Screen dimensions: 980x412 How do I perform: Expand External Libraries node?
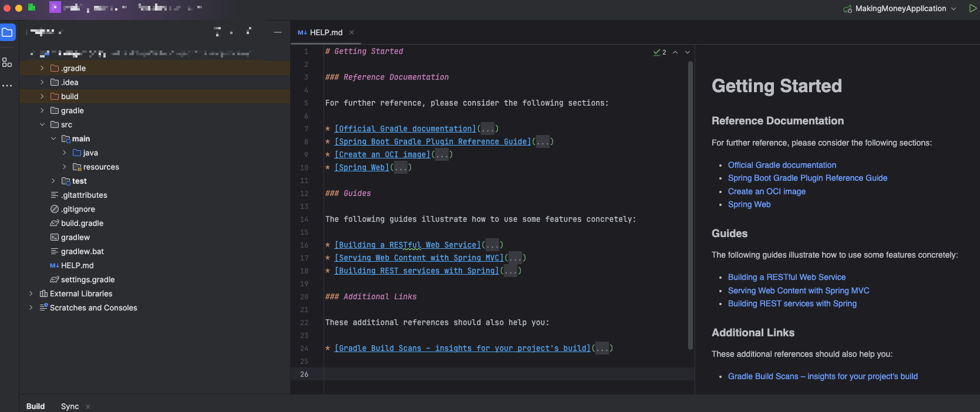click(31, 293)
